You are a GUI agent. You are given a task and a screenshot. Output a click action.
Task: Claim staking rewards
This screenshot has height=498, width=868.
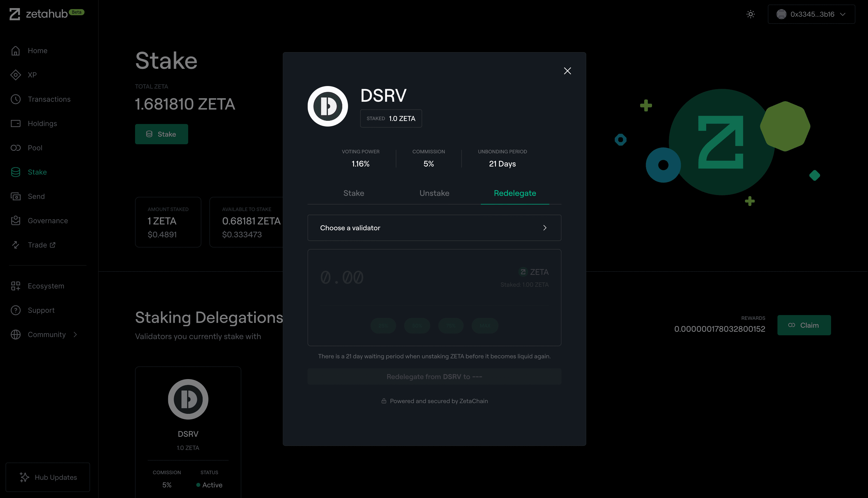[804, 325]
